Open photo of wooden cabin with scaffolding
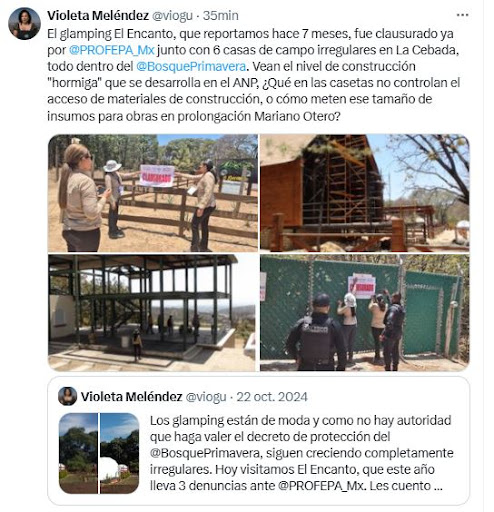Screen dimensions: 494x512 [x=365, y=193]
